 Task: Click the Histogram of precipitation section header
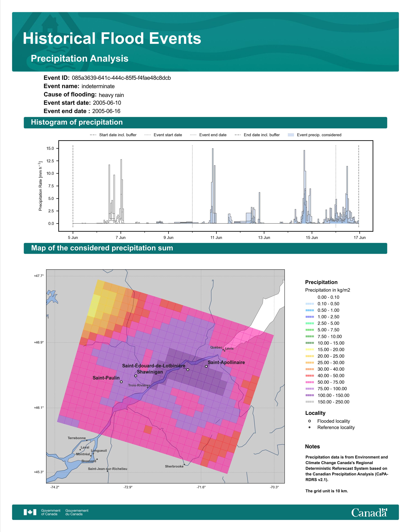205,122
